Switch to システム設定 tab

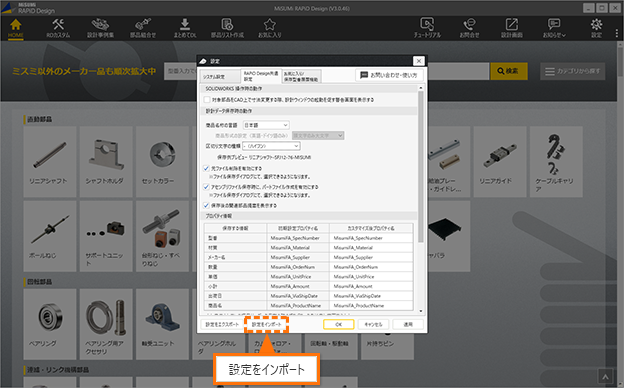coord(220,76)
